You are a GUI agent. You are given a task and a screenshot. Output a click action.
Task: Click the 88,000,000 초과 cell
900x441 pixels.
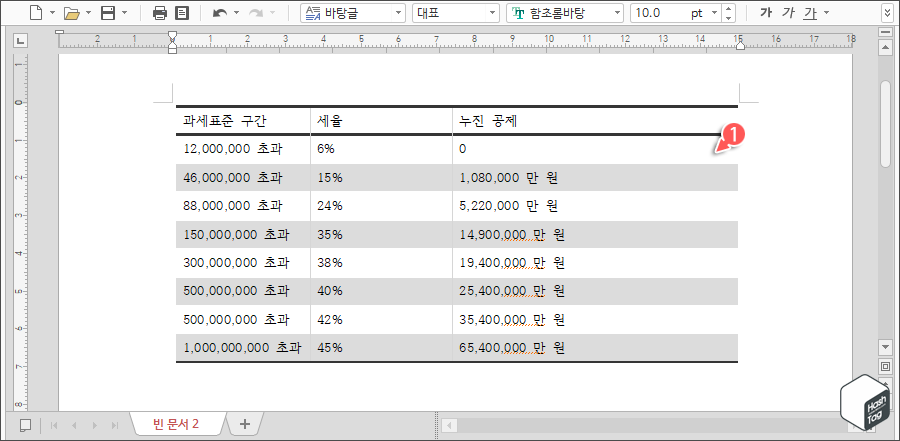coord(243,206)
